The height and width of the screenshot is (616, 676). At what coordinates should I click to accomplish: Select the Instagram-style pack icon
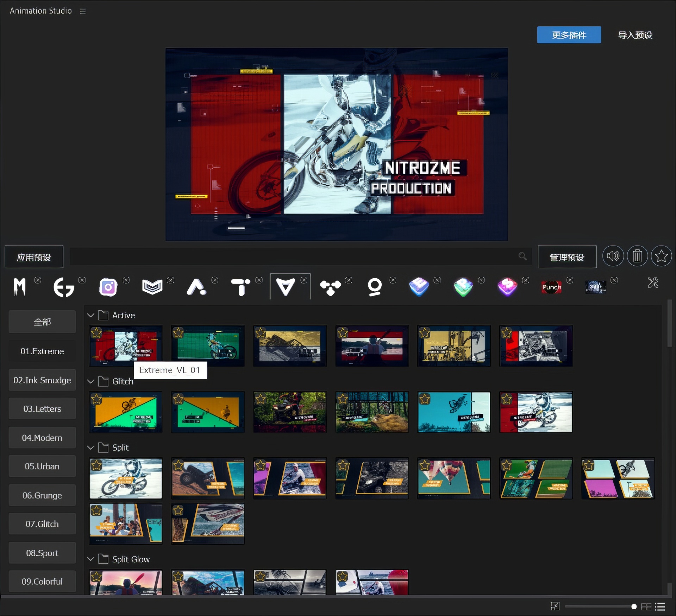tap(108, 287)
